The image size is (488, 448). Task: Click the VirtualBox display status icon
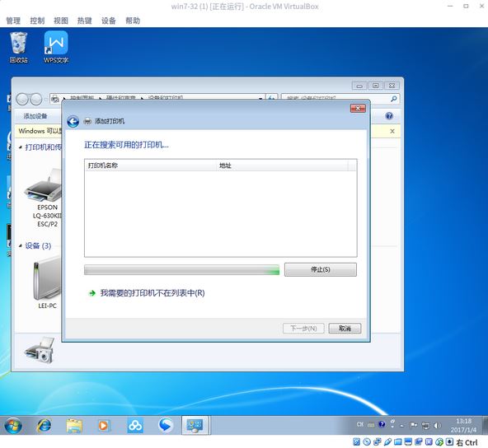[x=408, y=441]
